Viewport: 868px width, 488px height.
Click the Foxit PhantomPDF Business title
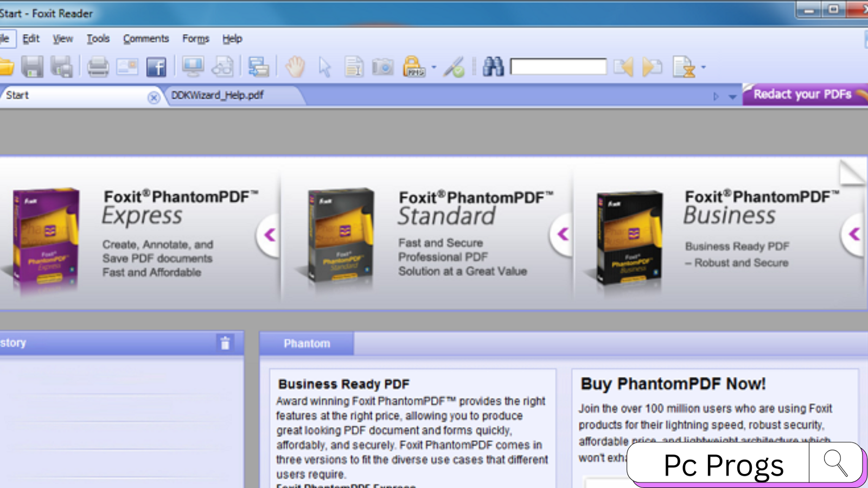762,207
